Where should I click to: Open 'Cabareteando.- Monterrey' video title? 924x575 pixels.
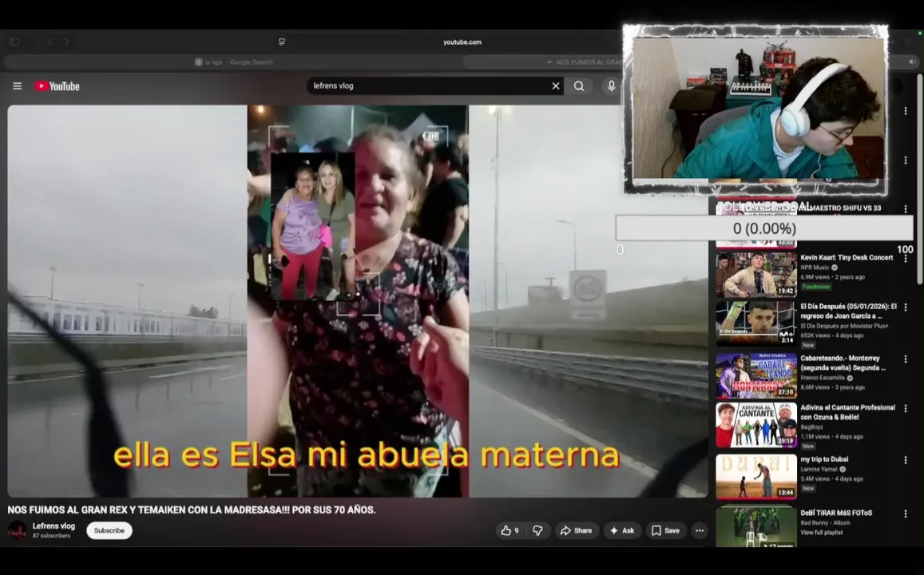click(x=843, y=363)
